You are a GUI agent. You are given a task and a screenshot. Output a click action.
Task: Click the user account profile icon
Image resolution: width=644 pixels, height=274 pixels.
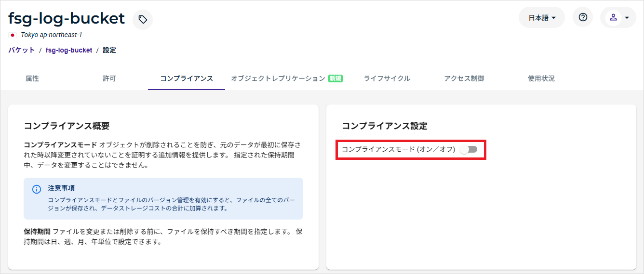click(x=613, y=17)
